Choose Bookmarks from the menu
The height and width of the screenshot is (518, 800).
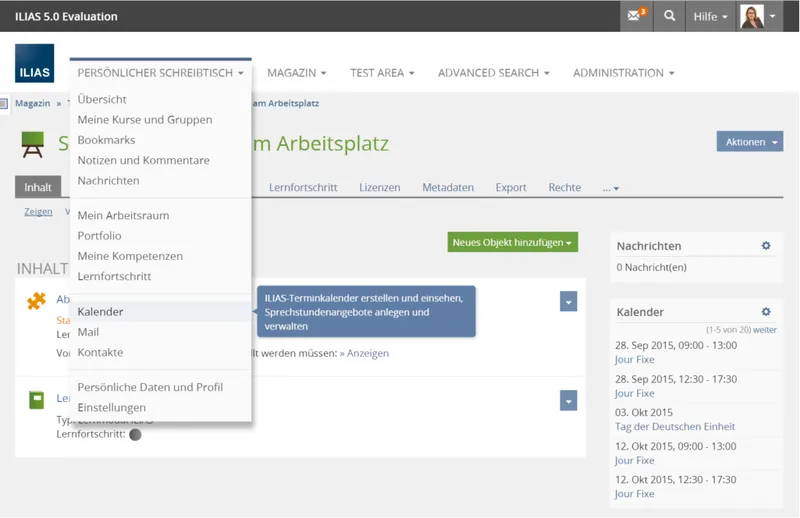106,140
